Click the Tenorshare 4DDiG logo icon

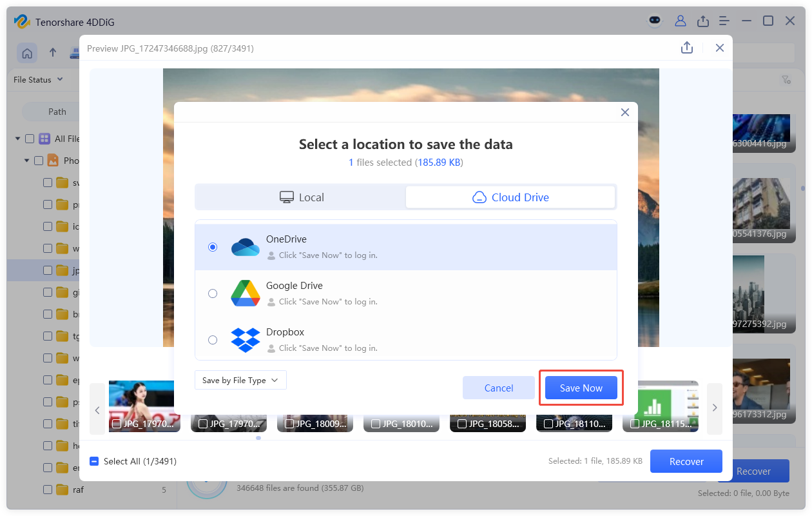[x=23, y=21]
